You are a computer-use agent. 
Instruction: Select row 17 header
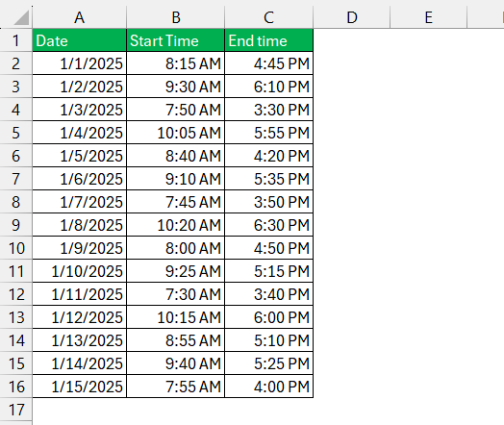coord(15,410)
